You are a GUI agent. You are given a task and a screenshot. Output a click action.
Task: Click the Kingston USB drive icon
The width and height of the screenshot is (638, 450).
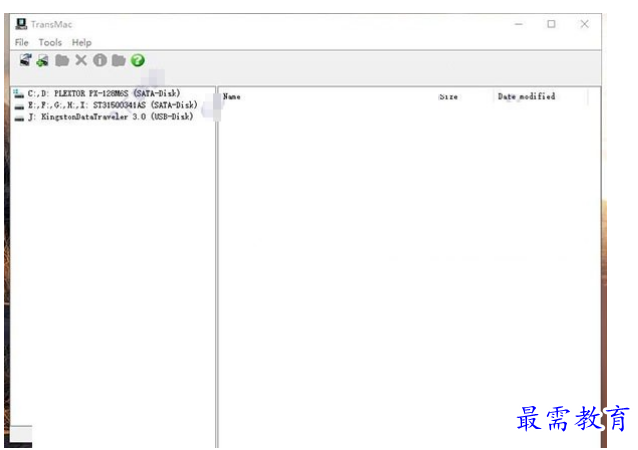(19, 118)
